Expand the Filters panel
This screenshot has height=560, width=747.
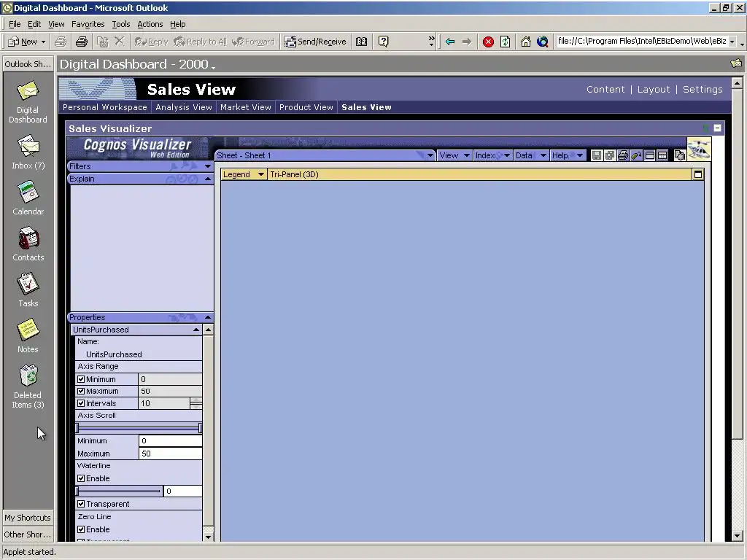click(208, 166)
